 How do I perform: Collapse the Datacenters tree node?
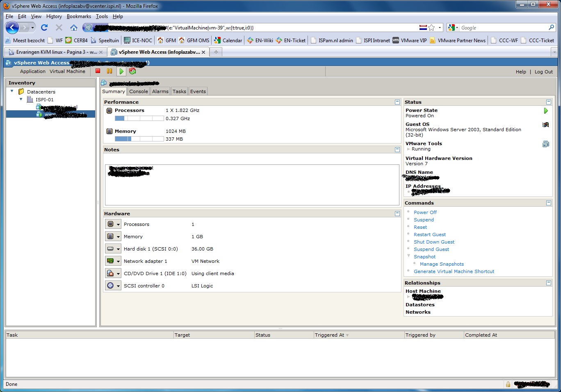(x=12, y=91)
